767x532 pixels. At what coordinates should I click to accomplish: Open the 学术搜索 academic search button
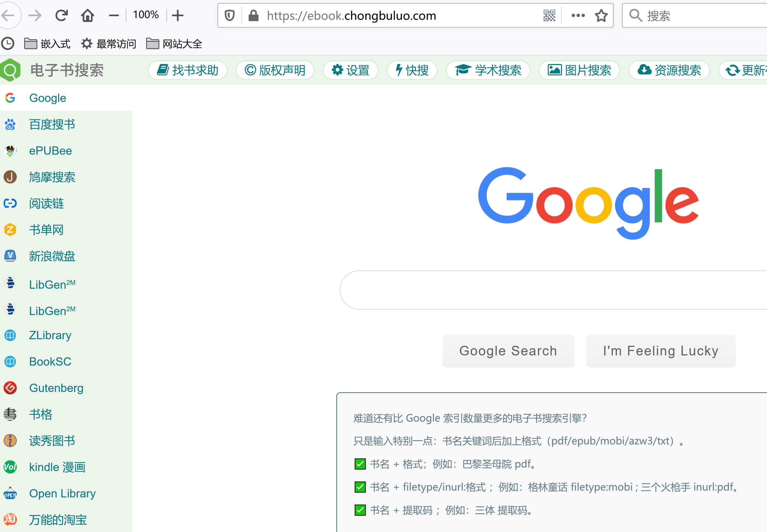pyautogui.click(x=488, y=70)
